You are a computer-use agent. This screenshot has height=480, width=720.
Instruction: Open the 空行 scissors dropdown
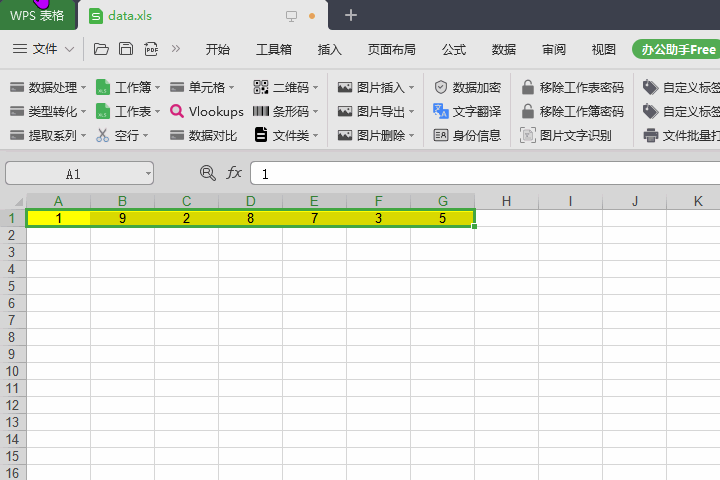point(122,136)
